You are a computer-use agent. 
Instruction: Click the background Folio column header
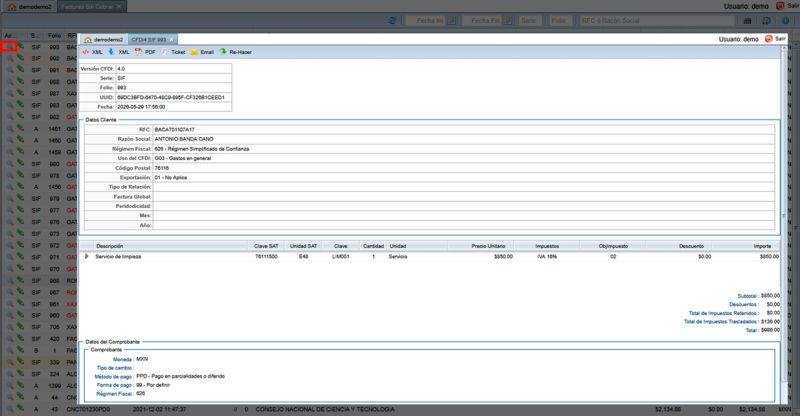click(x=54, y=35)
